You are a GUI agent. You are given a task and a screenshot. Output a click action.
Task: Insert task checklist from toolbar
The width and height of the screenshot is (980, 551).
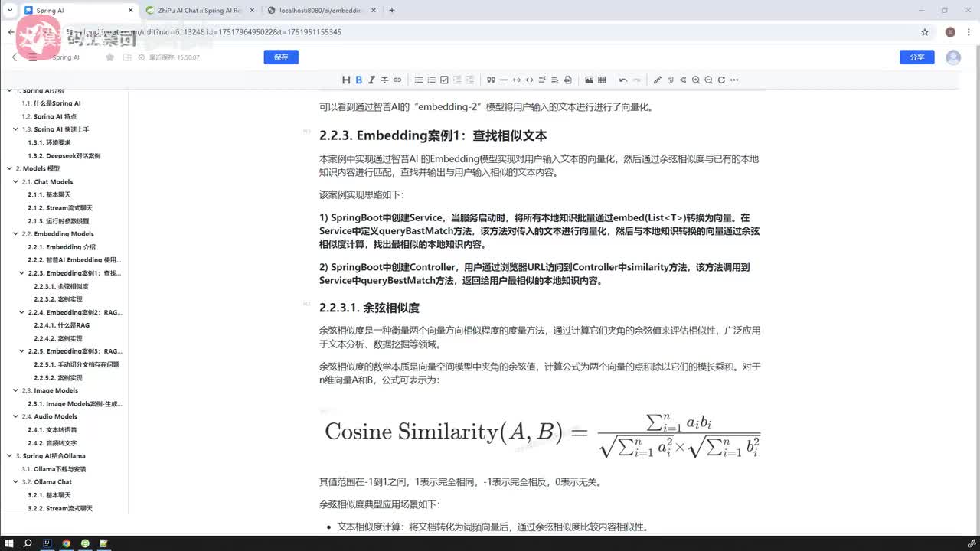[x=444, y=80]
